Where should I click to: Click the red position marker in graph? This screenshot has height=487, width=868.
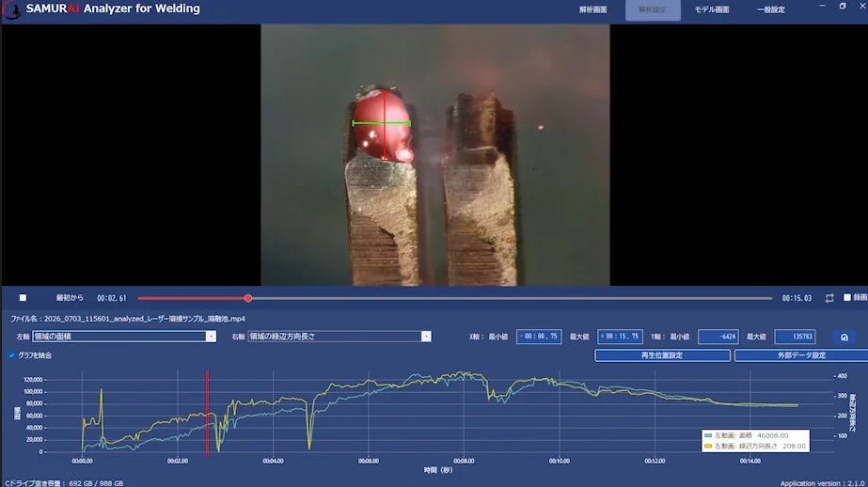(208, 413)
